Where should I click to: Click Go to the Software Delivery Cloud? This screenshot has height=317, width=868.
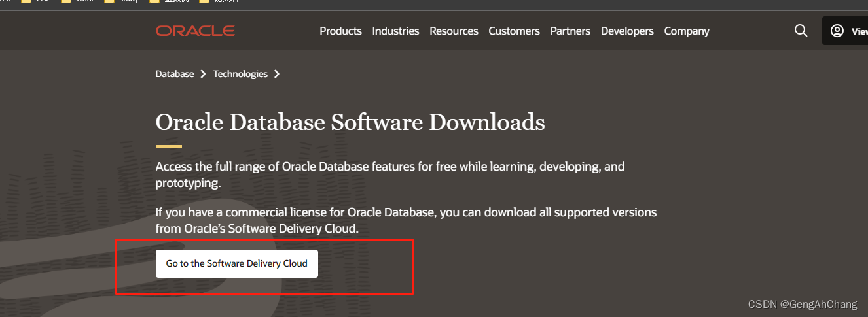237,263
